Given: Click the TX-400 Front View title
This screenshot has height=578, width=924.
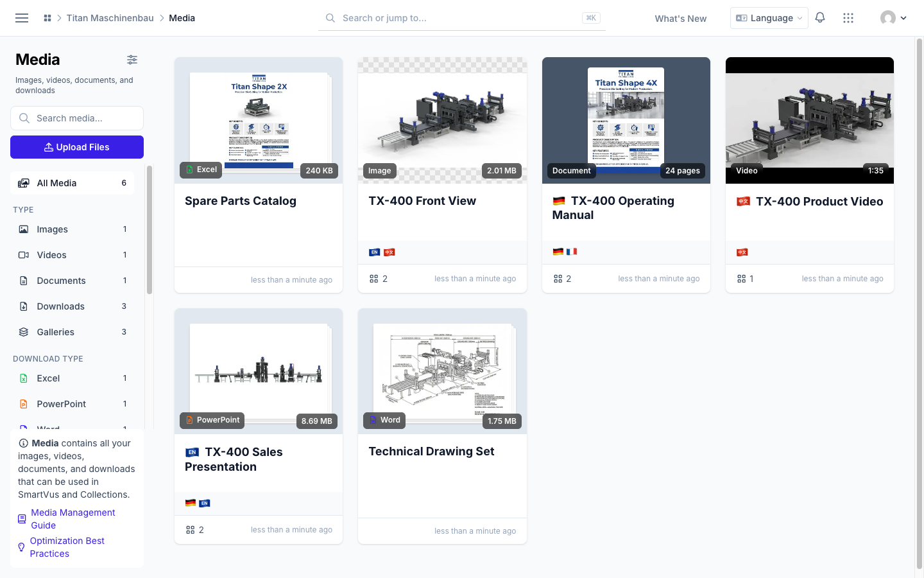Looking at the screenshot, I should [x=422, y=201].
